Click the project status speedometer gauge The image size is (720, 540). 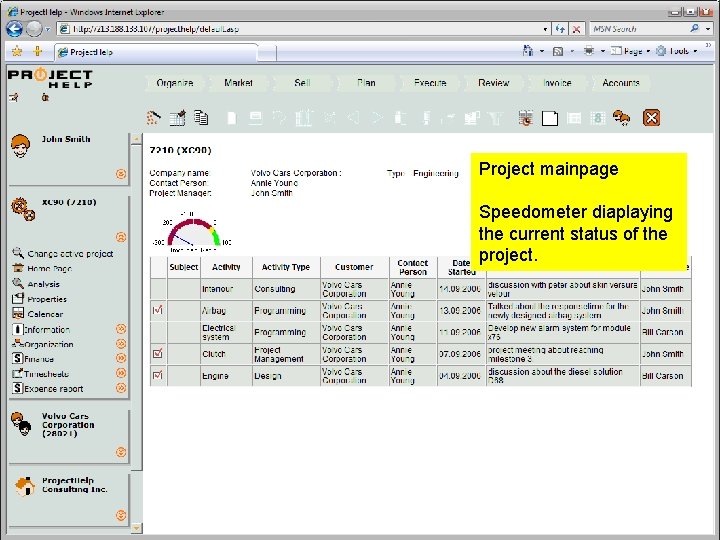pos(192,232)
